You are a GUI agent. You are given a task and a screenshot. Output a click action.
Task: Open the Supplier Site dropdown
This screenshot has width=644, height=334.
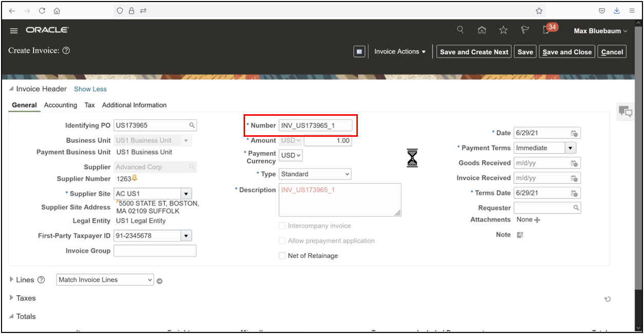(x=186, y=194)
